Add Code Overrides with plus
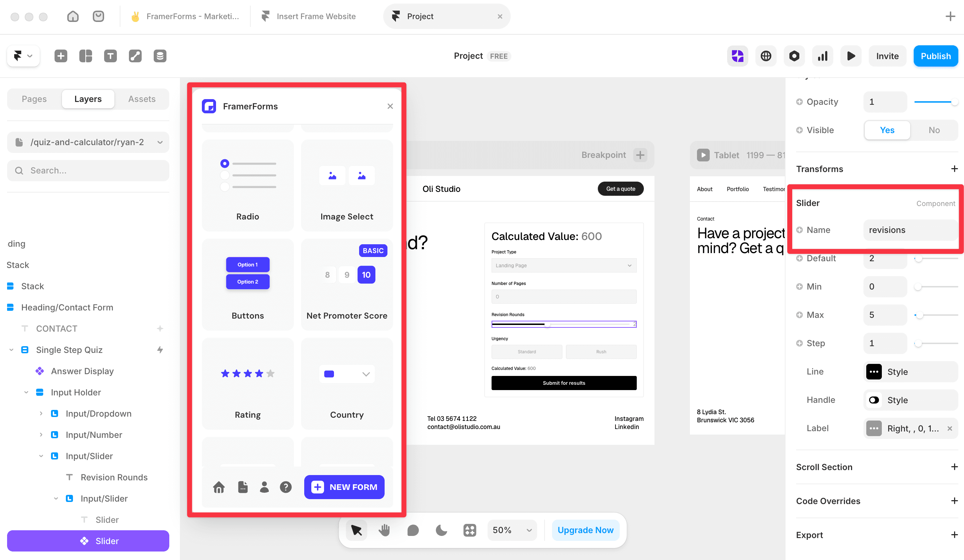The image size is (964, 560). (x=954, y=501)
